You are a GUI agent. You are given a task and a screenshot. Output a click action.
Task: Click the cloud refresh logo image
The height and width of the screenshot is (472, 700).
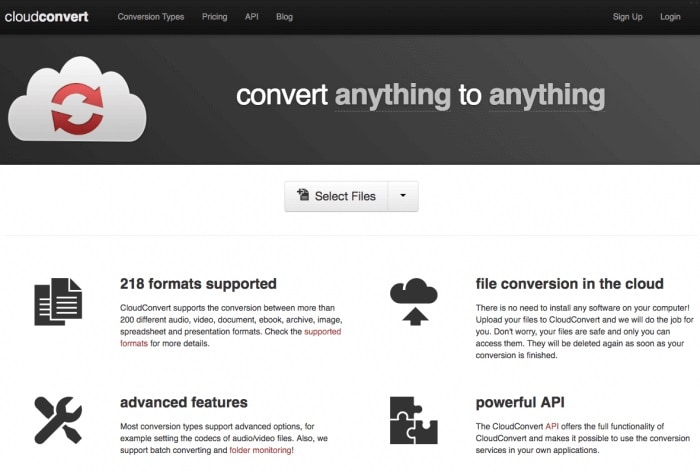[77, 99]
